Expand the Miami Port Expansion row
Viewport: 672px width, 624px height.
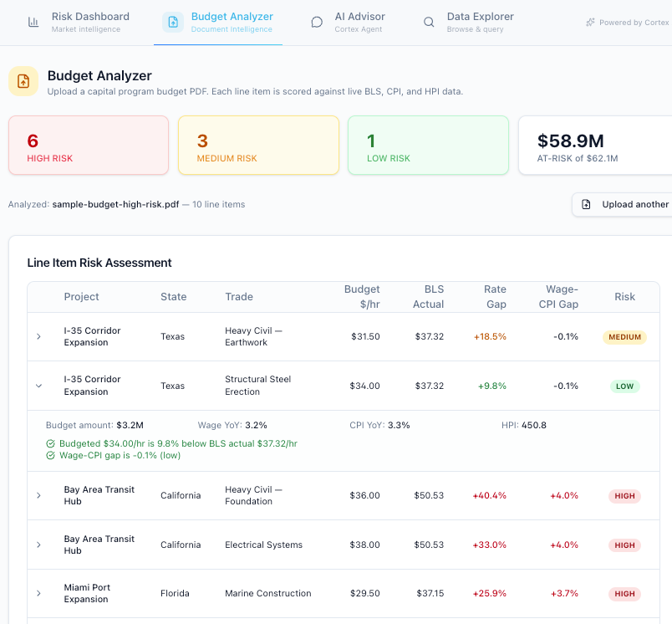tap(38, 593)
